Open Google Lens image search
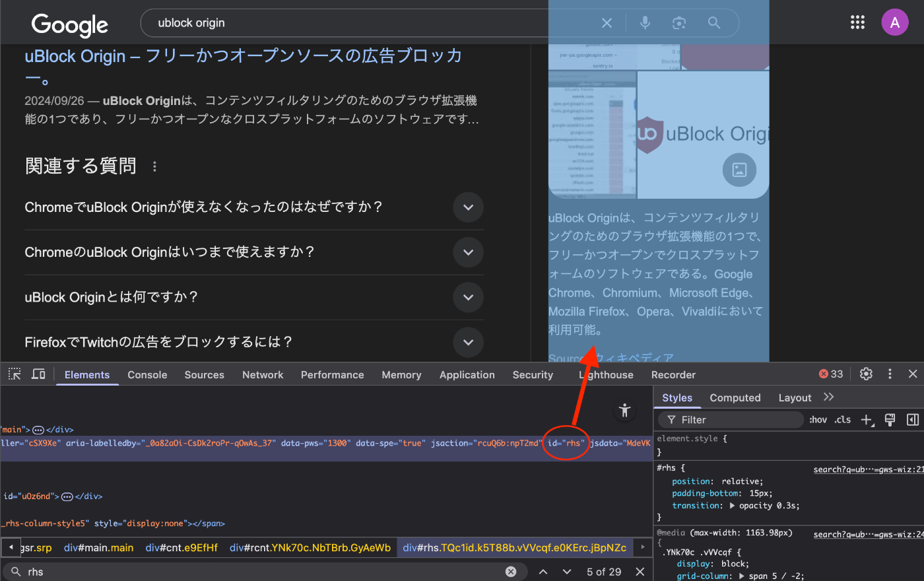The height and width of the screenshot is (581, 924). [679, 23]
